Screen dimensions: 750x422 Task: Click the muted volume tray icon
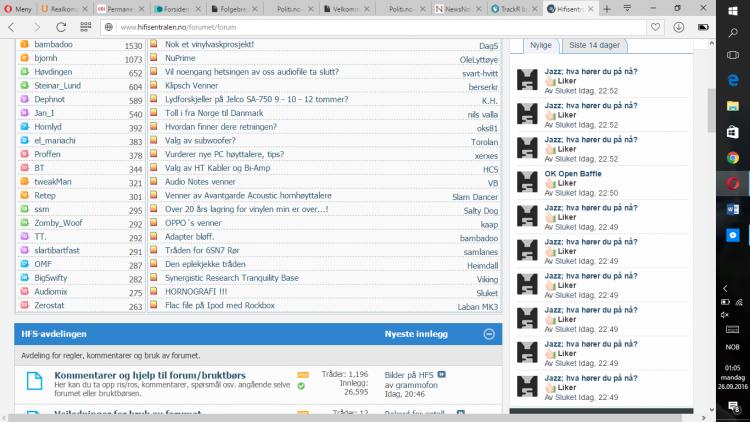pyautogui.click(x=725, y=315)
